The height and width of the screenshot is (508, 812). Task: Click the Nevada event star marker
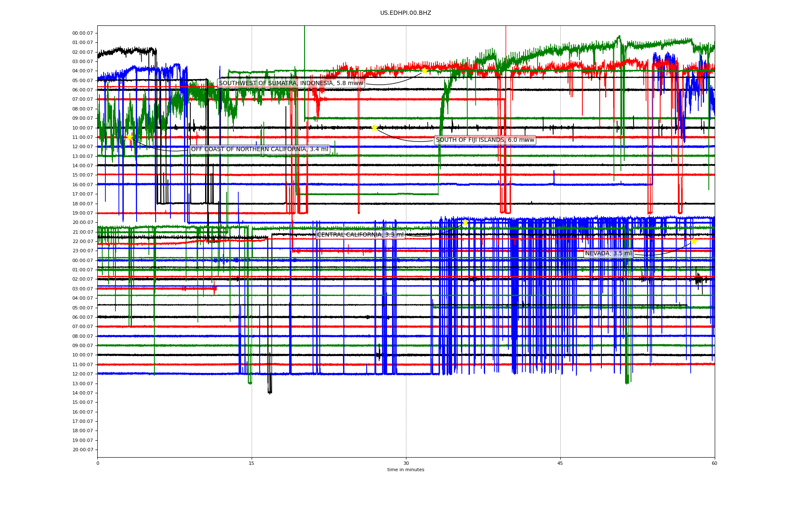(694, 241)
